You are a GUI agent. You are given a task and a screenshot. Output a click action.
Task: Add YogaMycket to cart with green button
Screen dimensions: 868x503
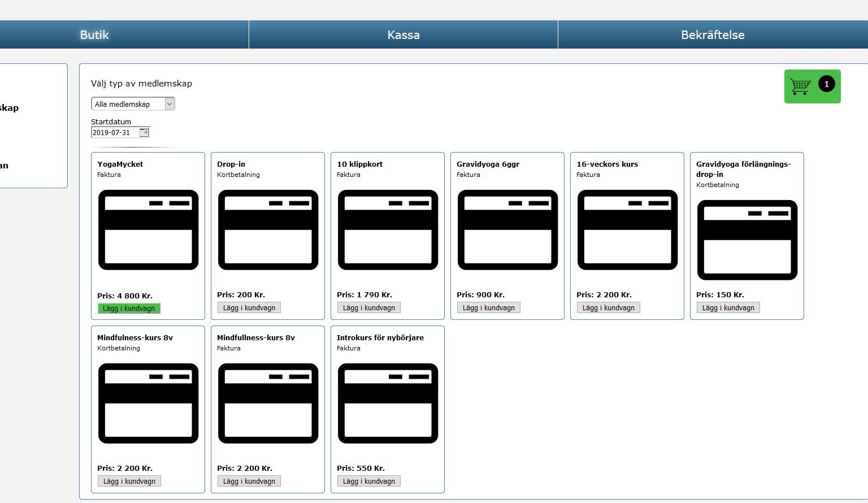pos(129,309)
